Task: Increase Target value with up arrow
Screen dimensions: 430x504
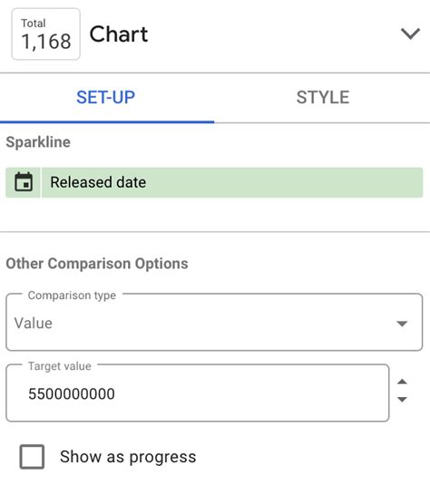Action: click(x=402, y=382)
